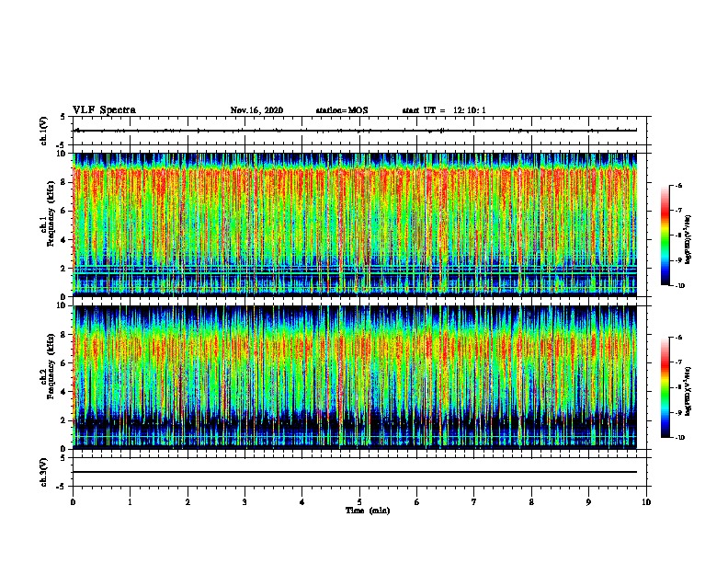The height and width of the screenshot is (563, 728).
Task: Click the "-6" label on ch.2 color bar
Action: [677, 338]
